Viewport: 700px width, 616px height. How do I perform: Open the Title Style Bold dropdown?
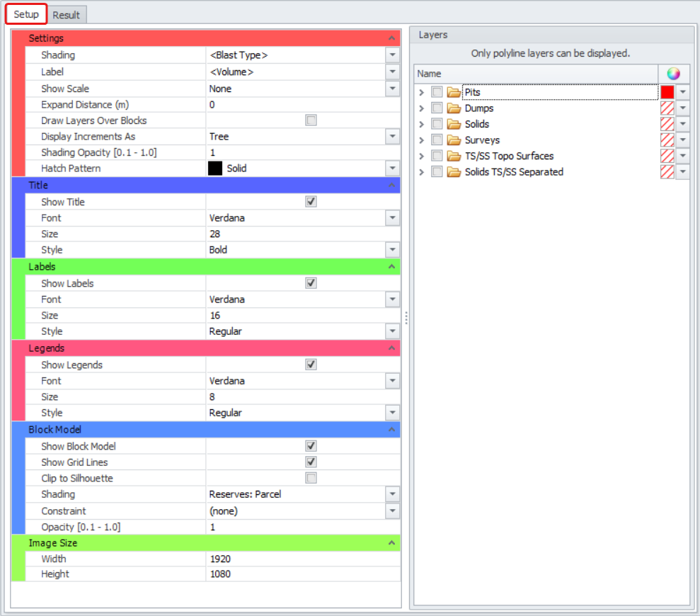point(392,250)
